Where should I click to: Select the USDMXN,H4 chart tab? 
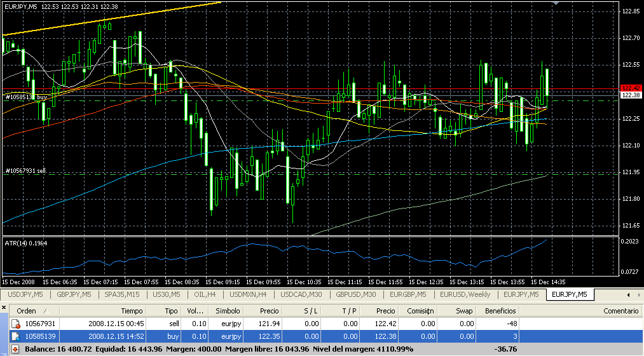coord(248,294)
